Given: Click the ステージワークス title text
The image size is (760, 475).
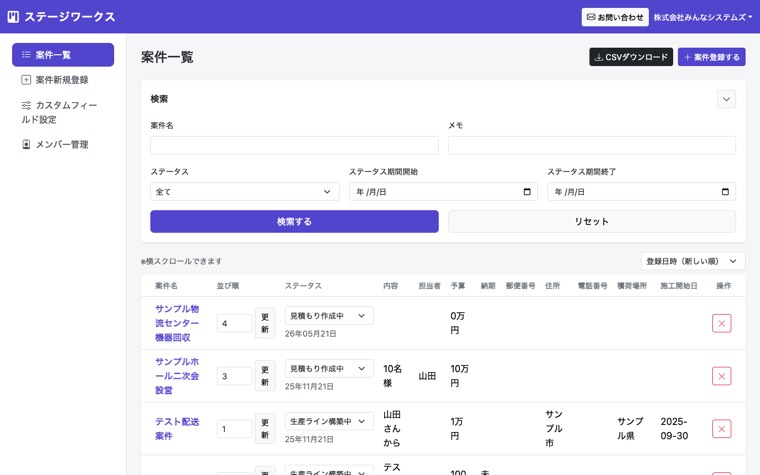Looking at the screenshot, I should click(x=70, y=17).
